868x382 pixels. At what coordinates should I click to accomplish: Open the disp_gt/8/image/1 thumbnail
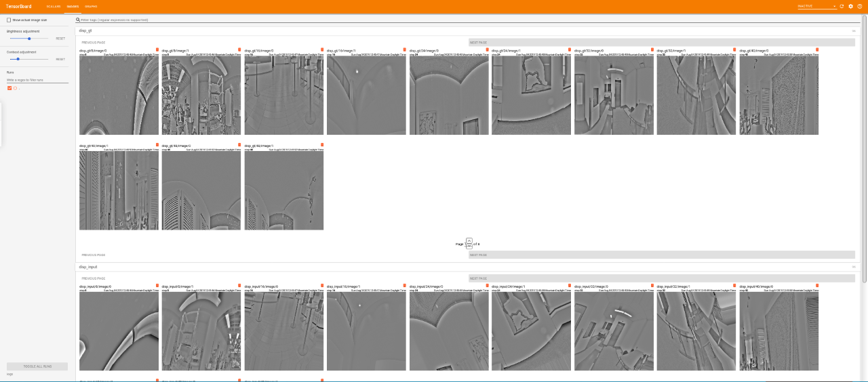pyautogui.click(x=201, y=95)
